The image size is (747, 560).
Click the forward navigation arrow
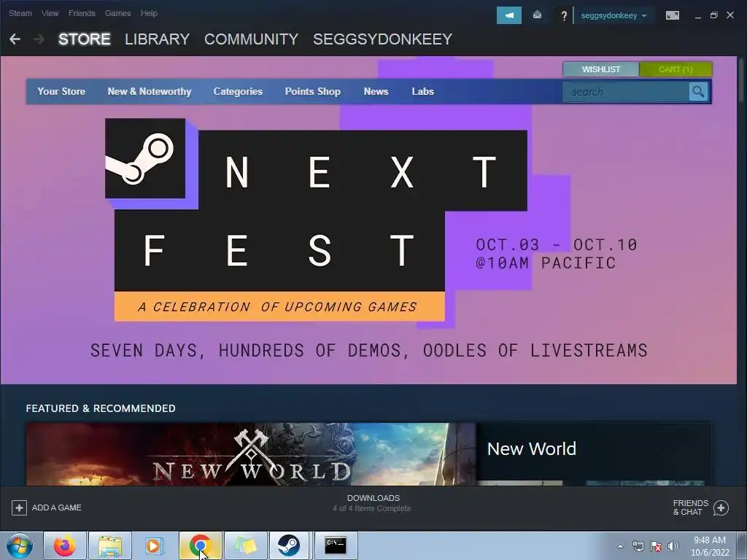pyautogui.click(x=39, y=39)
